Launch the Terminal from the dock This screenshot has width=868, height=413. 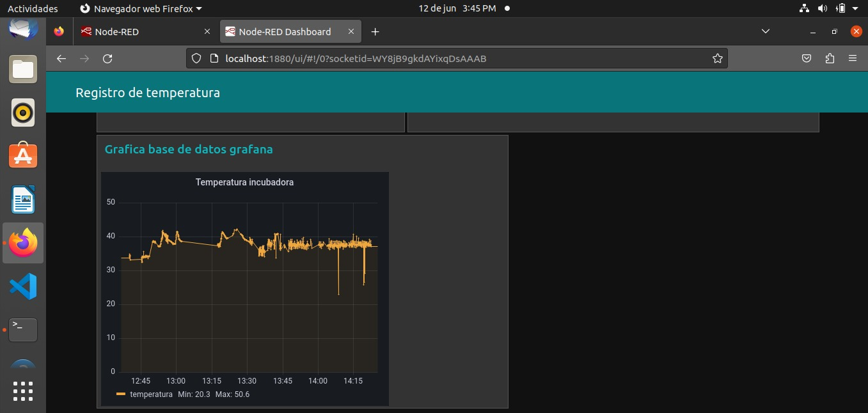coord(23,329)
